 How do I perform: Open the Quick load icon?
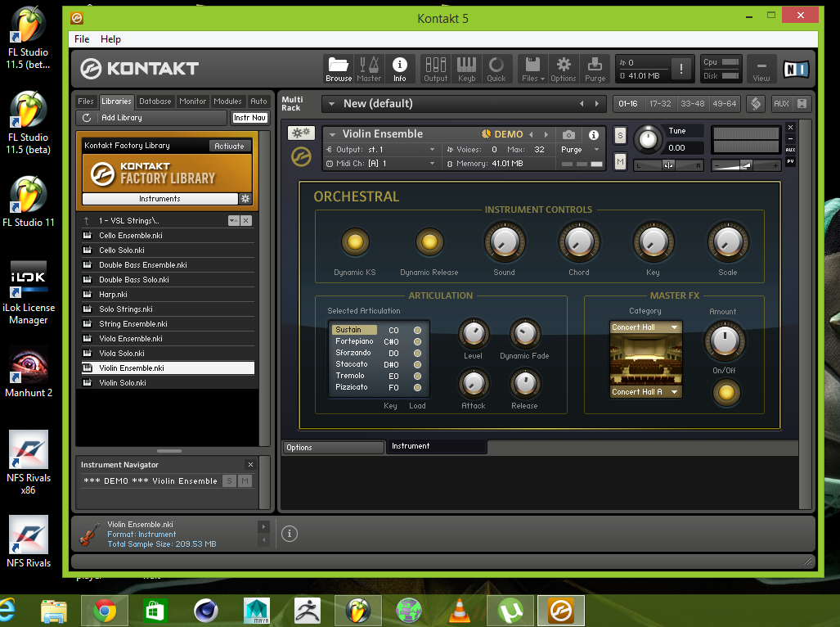[x=496, y=69]
